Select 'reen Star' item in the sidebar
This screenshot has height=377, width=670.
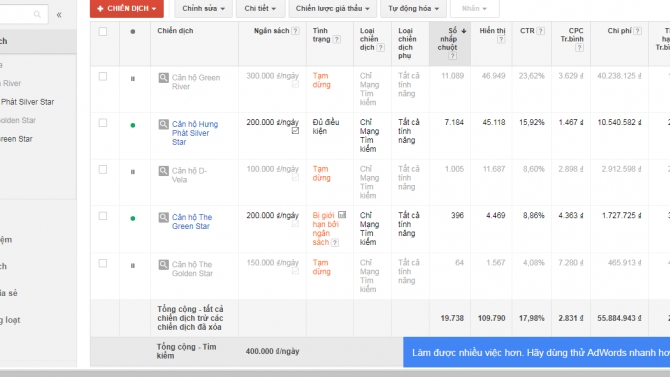pyautogui.click(x=16, y=139)
